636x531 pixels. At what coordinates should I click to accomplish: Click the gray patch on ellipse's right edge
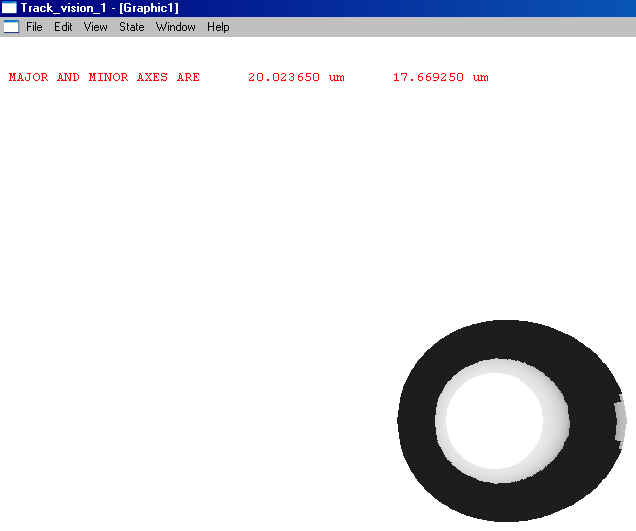[x=620, y=420]
